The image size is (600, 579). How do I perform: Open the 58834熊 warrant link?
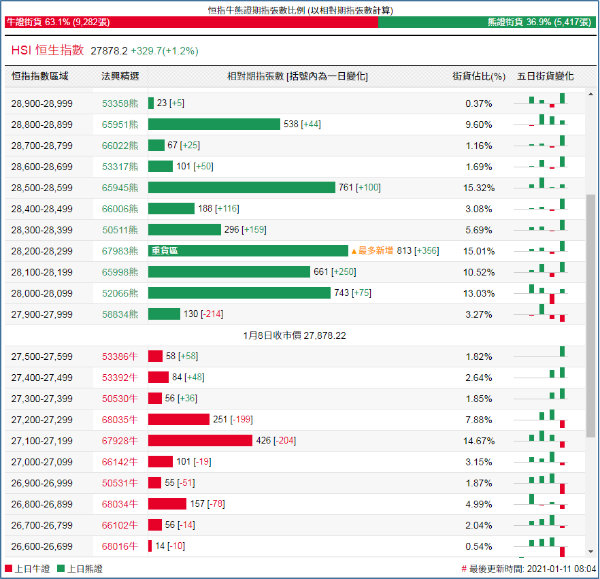click(120, 314)
